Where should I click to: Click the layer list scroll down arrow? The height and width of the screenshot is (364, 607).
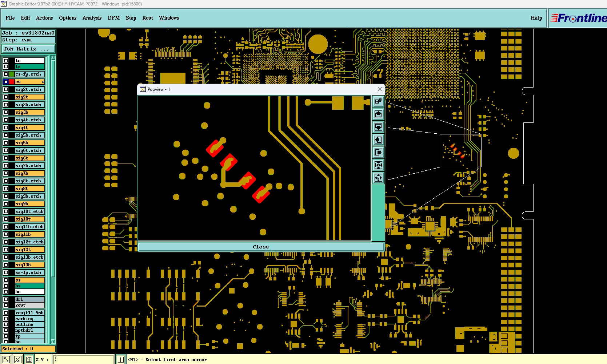click(53, 341)
